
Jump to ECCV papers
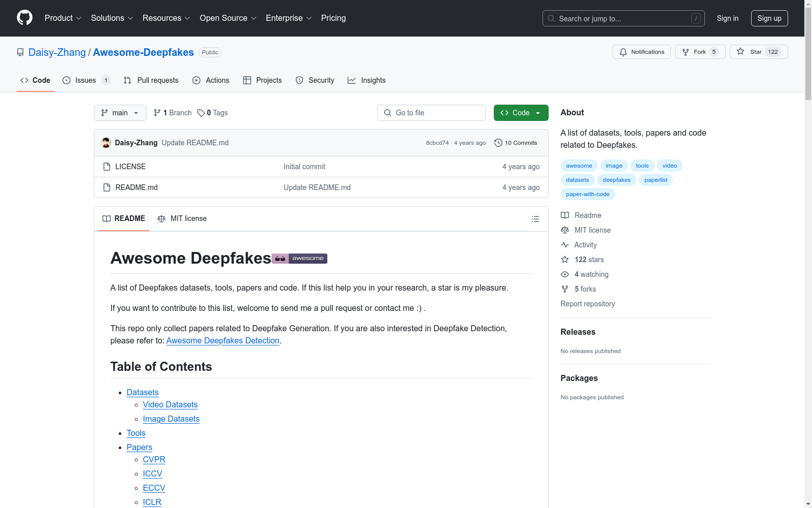154,488
